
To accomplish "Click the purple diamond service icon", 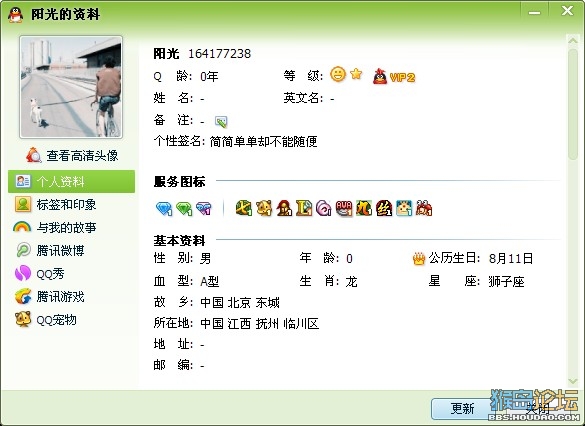I will (x=204, y=208).
